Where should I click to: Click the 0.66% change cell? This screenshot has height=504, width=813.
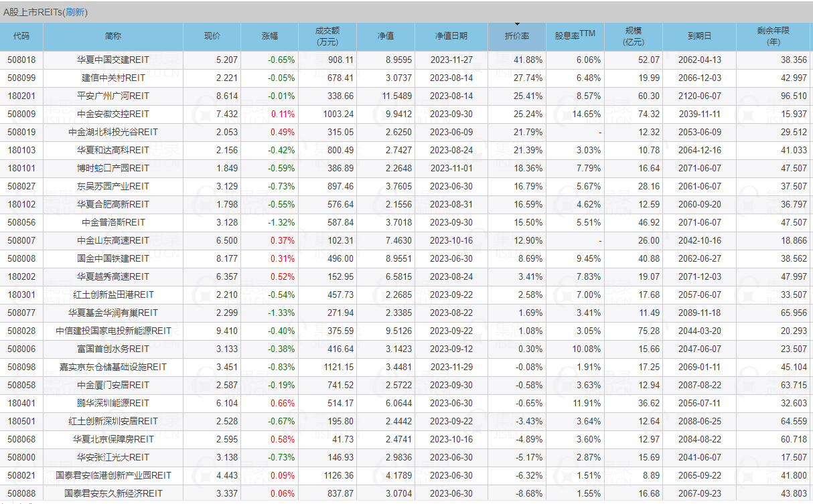270,403
